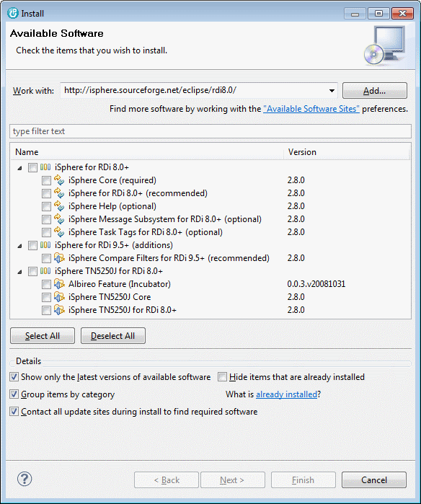Collapse the iSphere for RDi 9.5+ (additions) category
421x504 pixels.
(x=20, y=246)
